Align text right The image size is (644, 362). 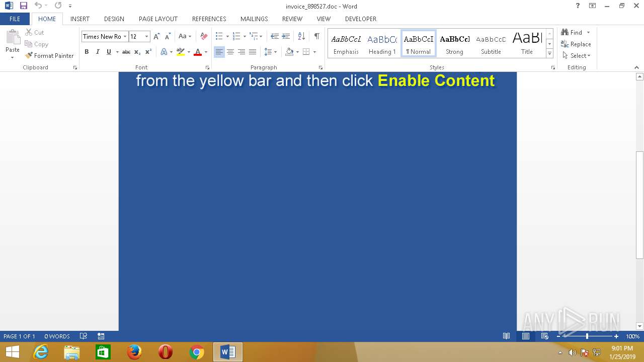pyautogui.click(x=242, y=52)
